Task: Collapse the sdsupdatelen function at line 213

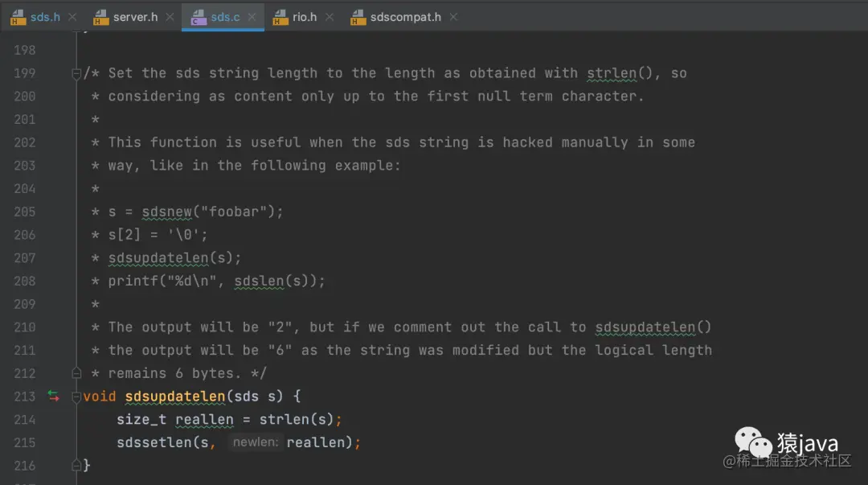Action: pos(76,397)
